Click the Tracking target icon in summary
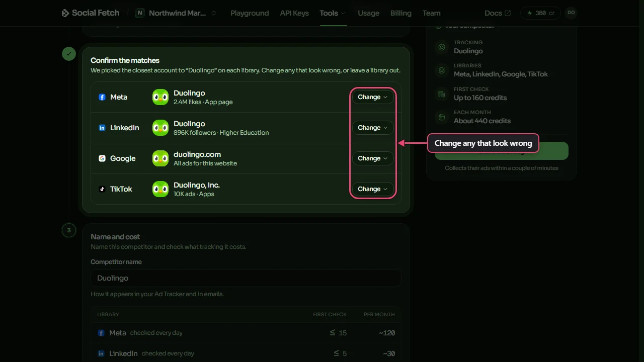The width and height of the screenshot is (644, 362). (x=442, y=47)
